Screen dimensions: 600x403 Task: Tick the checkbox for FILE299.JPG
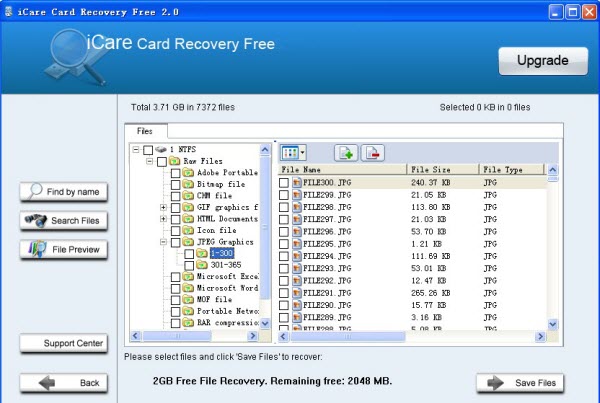click(284, 195)
